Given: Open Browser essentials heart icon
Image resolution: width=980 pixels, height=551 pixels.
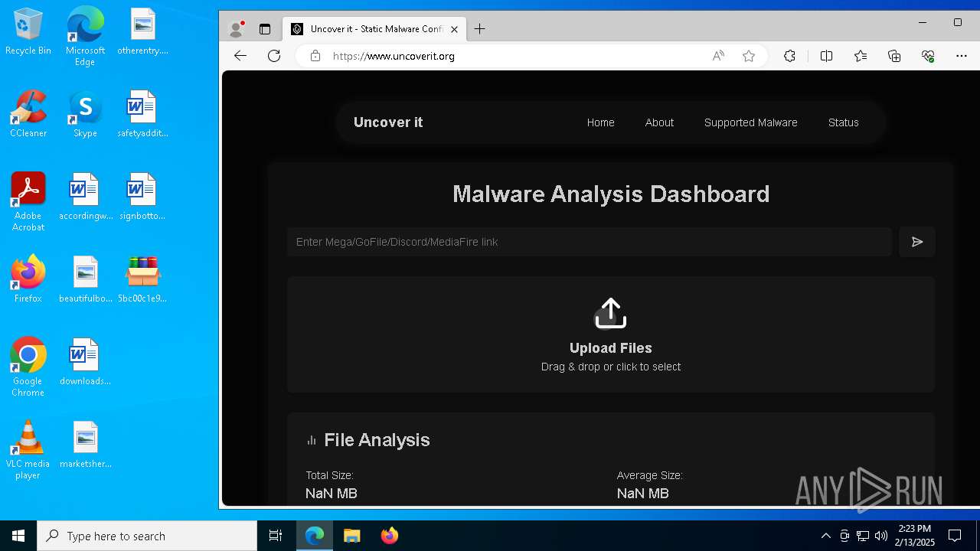Looking at the screenshot, I should 928,56.
